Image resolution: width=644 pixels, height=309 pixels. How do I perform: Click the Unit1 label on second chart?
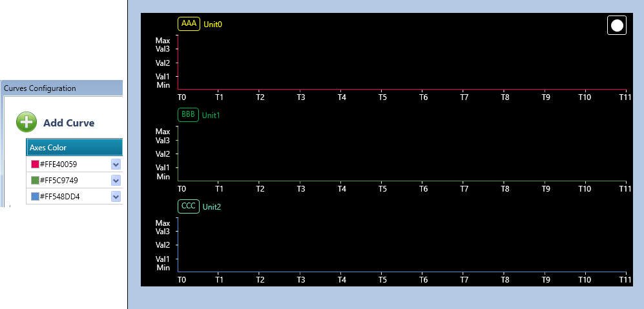[x=211, y=115]
